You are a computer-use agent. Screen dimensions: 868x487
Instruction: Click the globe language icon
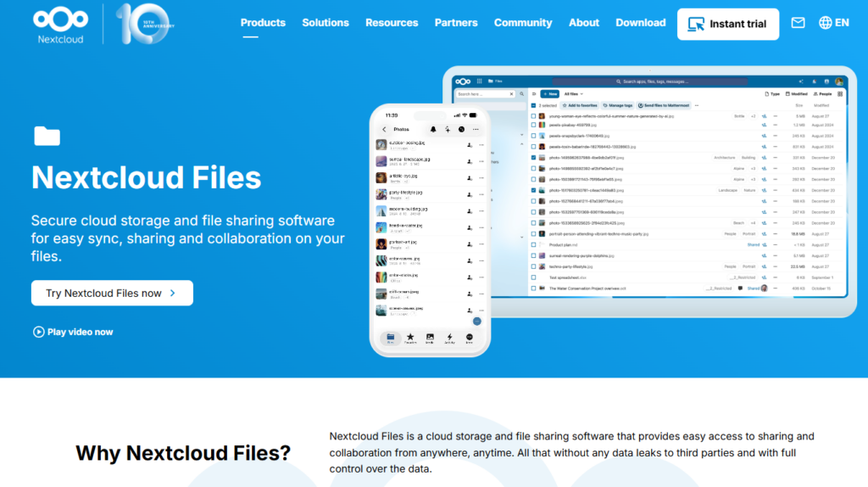pyautogui.click(x=825, y=23)
